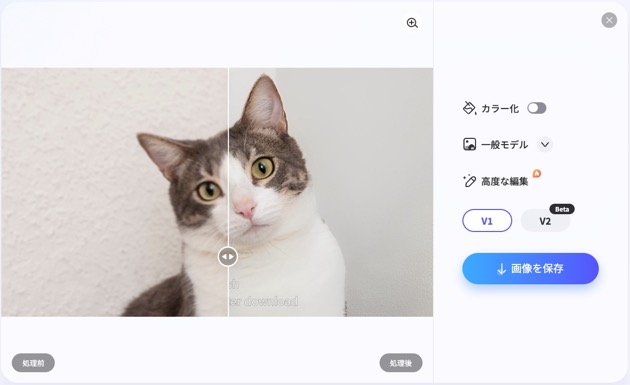Close the dialog with the X button
Screen dimensions: 630x385
609,20
